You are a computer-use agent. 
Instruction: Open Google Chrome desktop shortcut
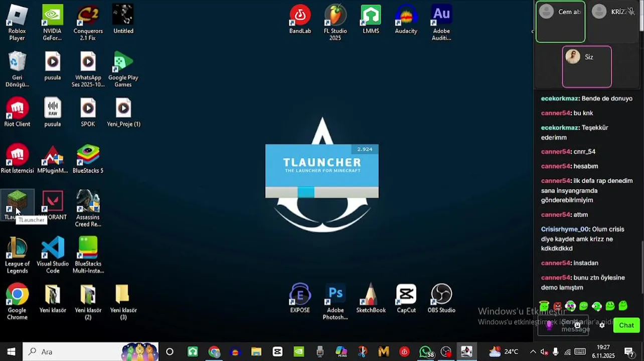(17, 302)
